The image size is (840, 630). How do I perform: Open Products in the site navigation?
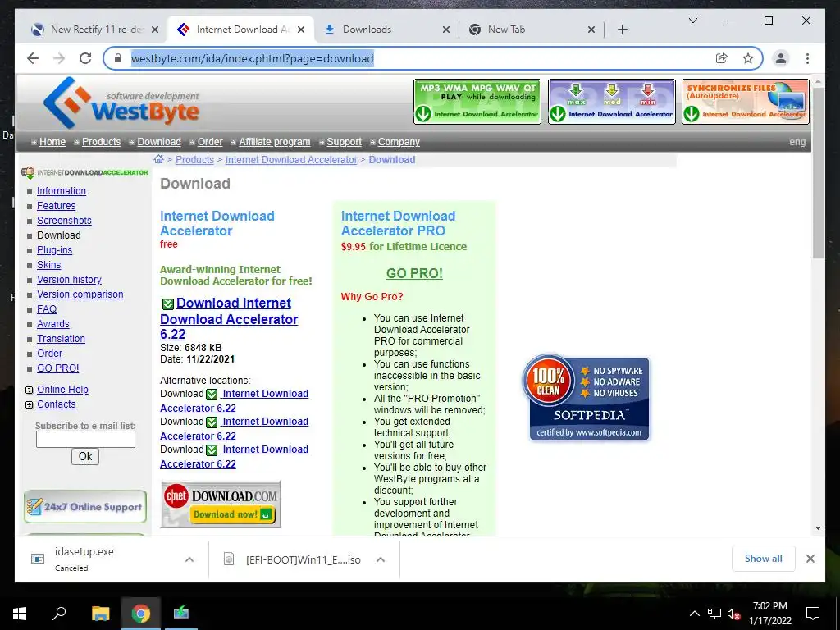point(101,142)
